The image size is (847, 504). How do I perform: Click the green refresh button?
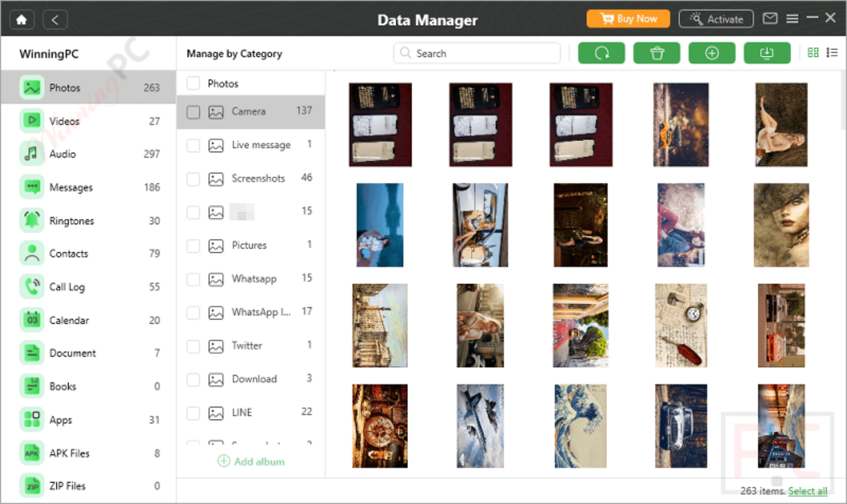tap(601, 53)
